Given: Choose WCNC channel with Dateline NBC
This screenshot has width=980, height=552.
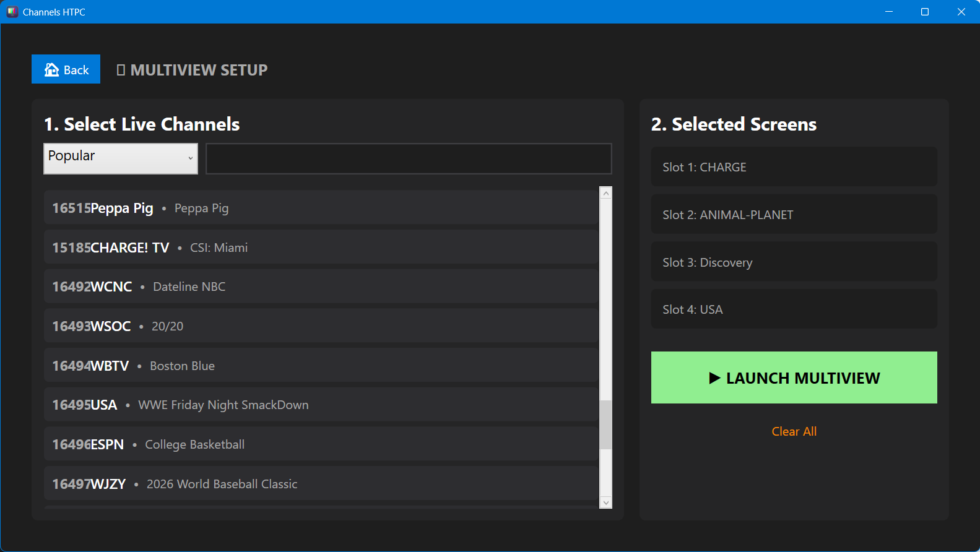Looking at the screenshot, I should tap(321, 287).
